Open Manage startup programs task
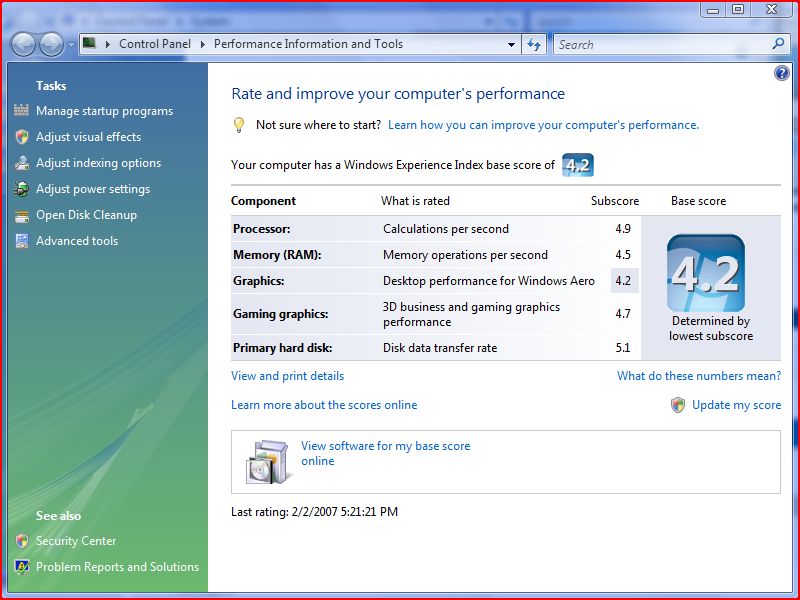 (x=104, y=111)
